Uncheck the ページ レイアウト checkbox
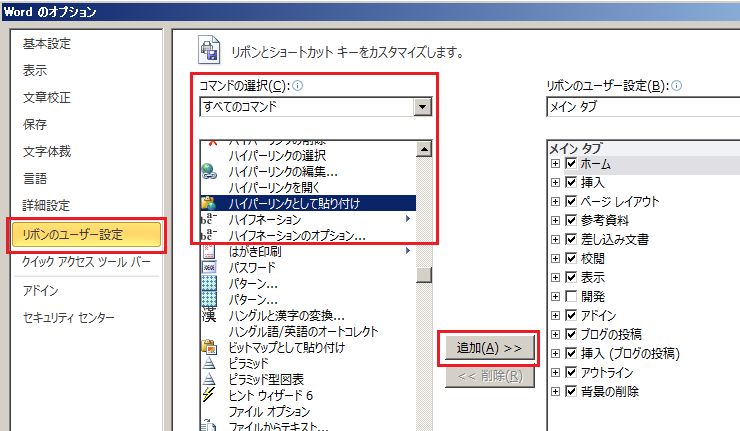 point(571,201)
